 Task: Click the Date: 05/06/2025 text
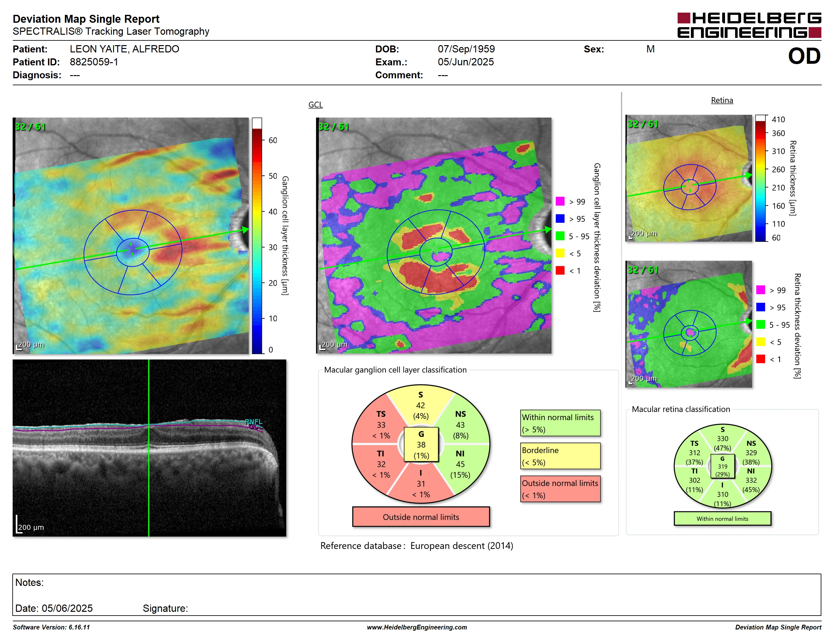pyautogui.click(x=54, y=609)
